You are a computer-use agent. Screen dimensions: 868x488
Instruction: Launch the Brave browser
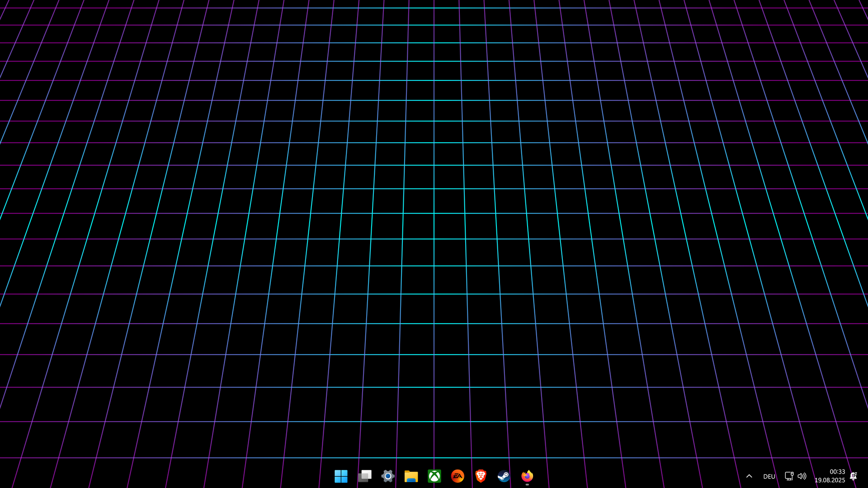(x=481, y=476)
